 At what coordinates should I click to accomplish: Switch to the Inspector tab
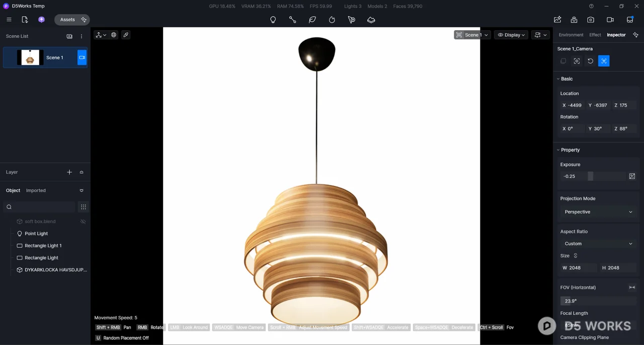(616, 35)
